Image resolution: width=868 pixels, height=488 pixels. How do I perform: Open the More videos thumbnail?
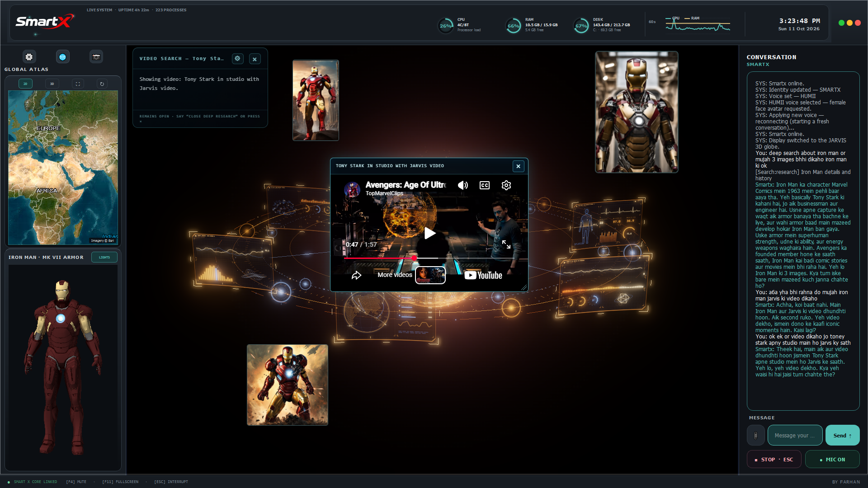pos(430,275)
